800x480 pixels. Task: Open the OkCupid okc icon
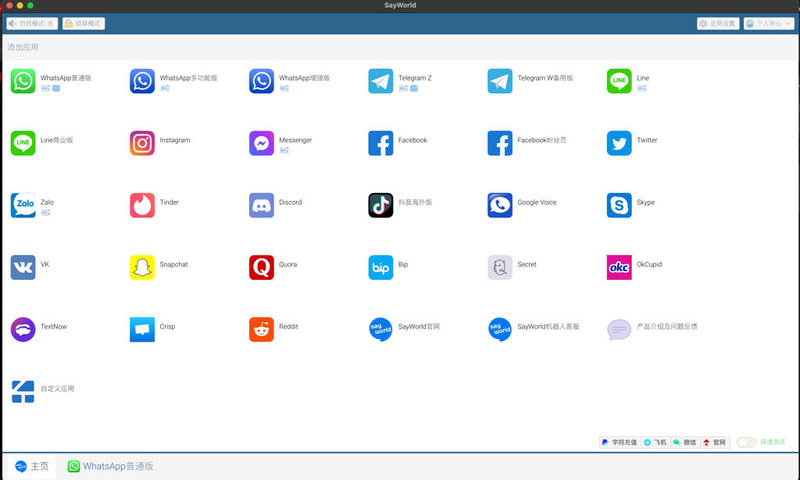point(619,267)
